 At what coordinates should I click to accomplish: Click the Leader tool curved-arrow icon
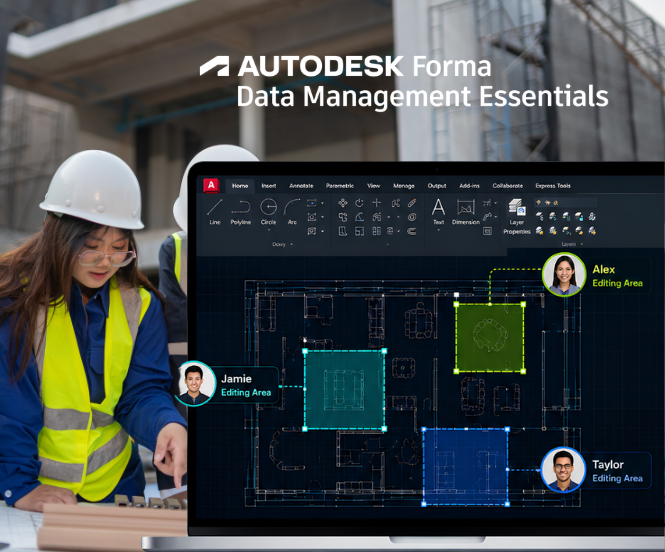coord(487,217)
